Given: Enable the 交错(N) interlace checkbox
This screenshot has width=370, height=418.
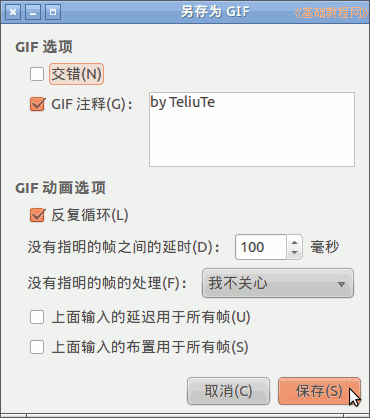Looking at the screenshot, I should coord(37,74).
